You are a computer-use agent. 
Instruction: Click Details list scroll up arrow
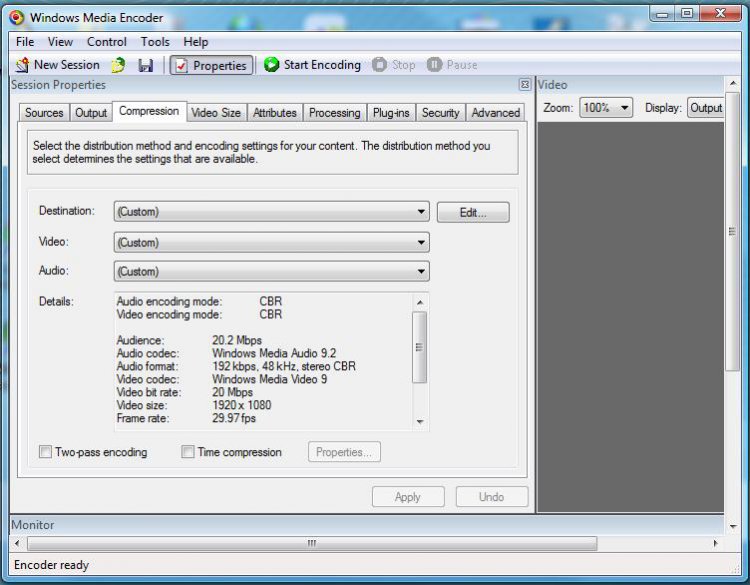coord(419,302)
